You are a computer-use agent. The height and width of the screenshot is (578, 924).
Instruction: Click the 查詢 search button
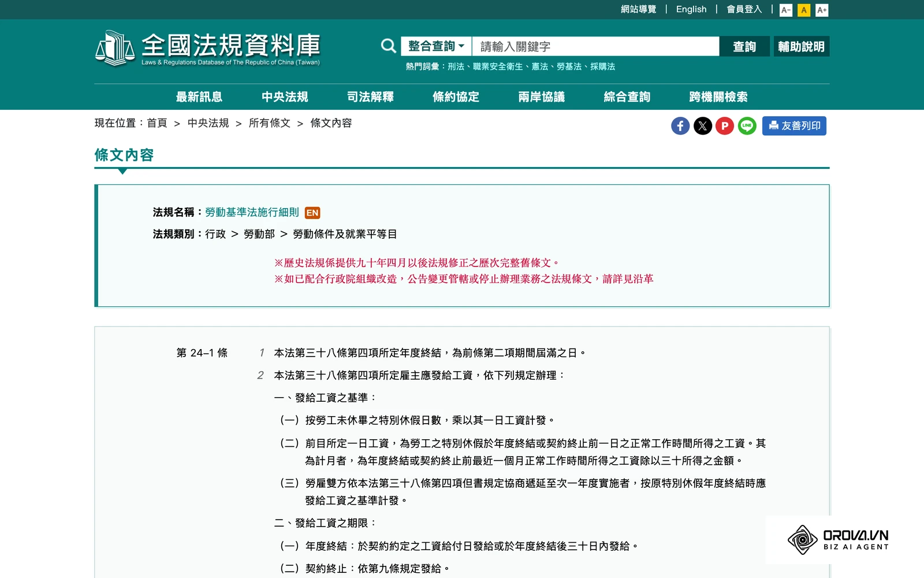click(x=744, y=46)
